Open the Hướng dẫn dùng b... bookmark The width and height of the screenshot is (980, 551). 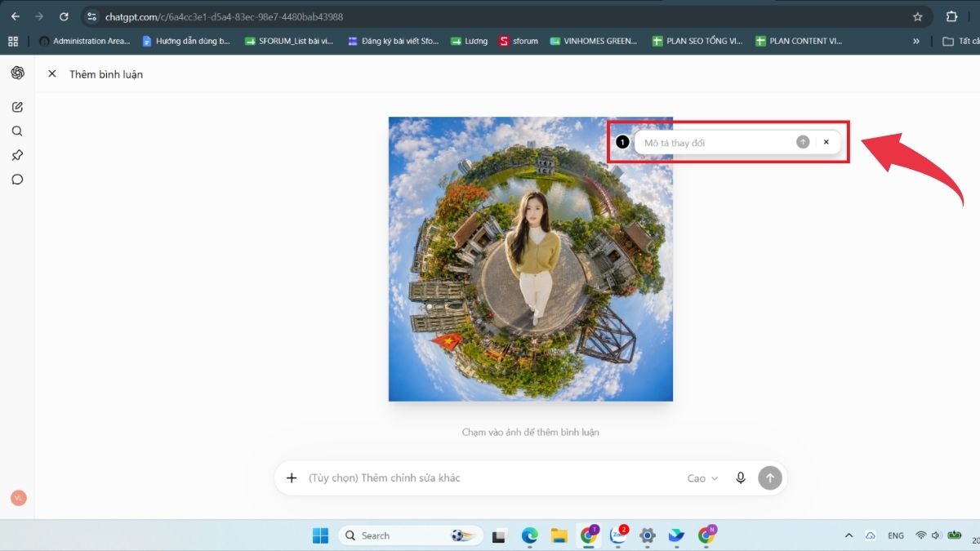click(x=187, y=41)
